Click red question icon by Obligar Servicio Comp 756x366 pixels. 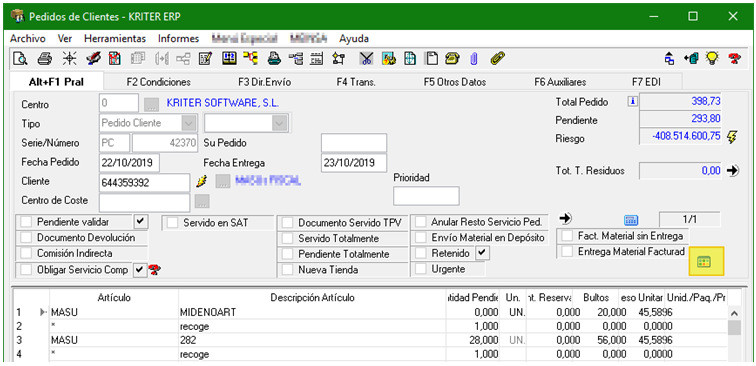click(x=154, y=270)
